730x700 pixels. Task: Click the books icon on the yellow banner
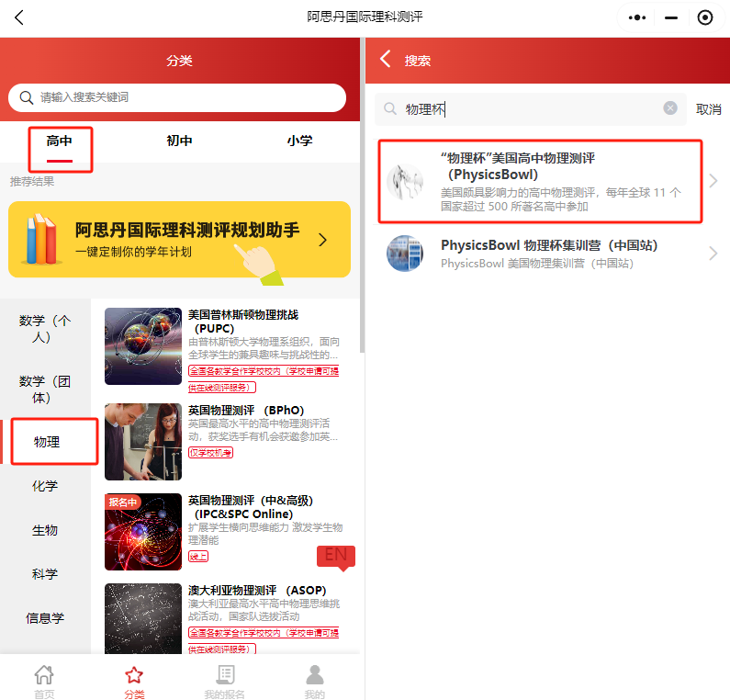pyautogui.click(x=41, y=239)
